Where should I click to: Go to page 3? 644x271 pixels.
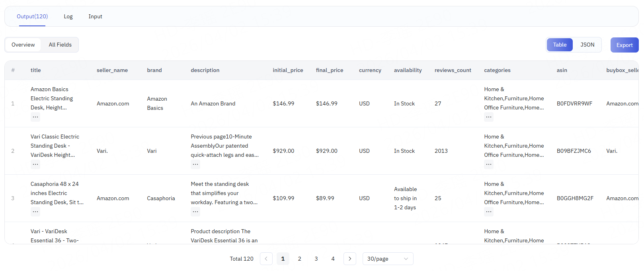(x=316, y=259)
